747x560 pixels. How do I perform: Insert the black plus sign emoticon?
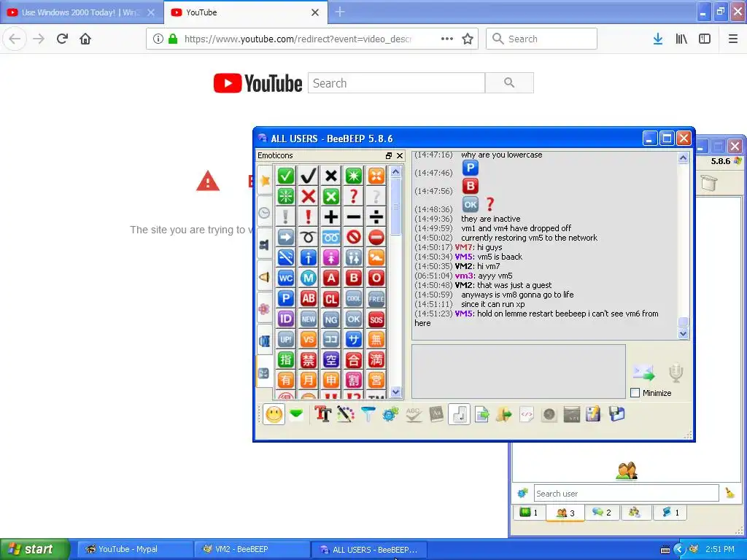(331, 217)
